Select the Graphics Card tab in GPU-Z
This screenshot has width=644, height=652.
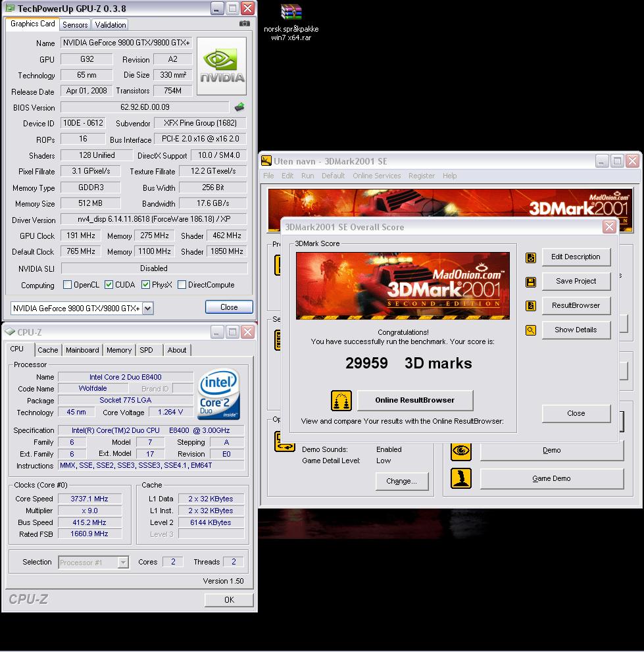(x=32, y=24)
